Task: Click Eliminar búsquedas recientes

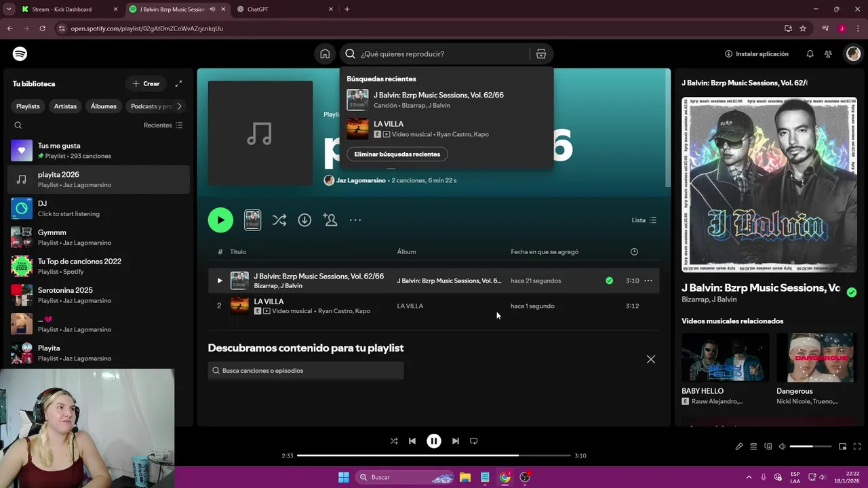Action: pos(397,154)
